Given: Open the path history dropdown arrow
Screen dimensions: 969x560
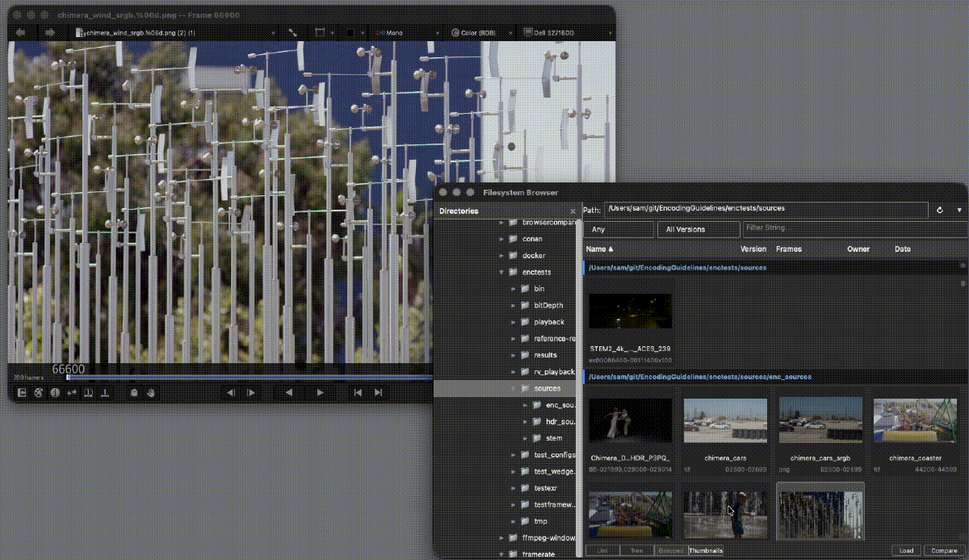Looking at the screenshot, I should [x=959, y=210].
